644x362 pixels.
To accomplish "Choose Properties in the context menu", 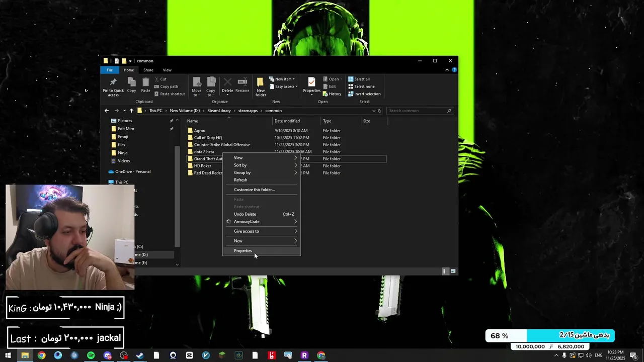I will coord(262,251).
